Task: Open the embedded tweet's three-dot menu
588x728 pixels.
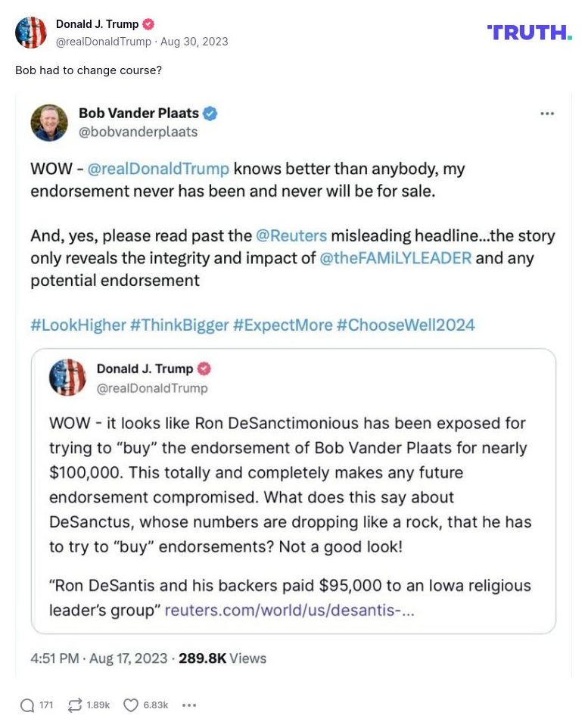Action: 547,114
